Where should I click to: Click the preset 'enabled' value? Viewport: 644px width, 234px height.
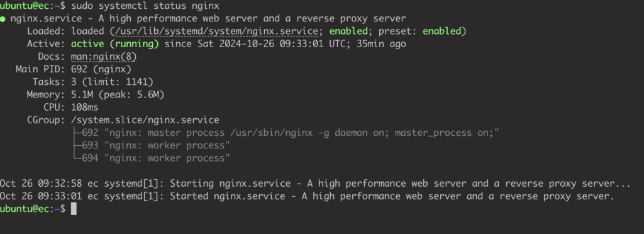coord(442,31)
